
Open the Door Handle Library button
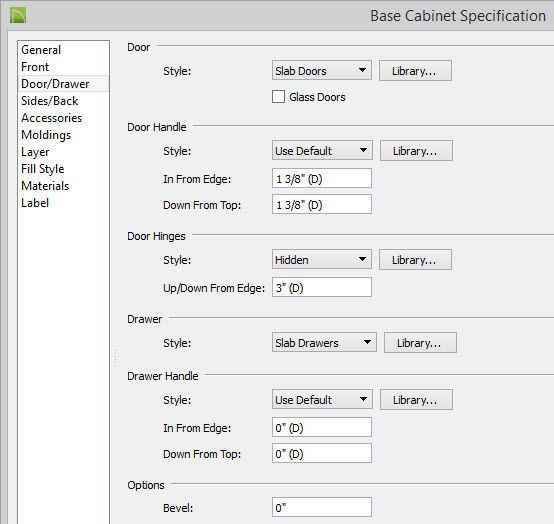[x=416, y=151]
